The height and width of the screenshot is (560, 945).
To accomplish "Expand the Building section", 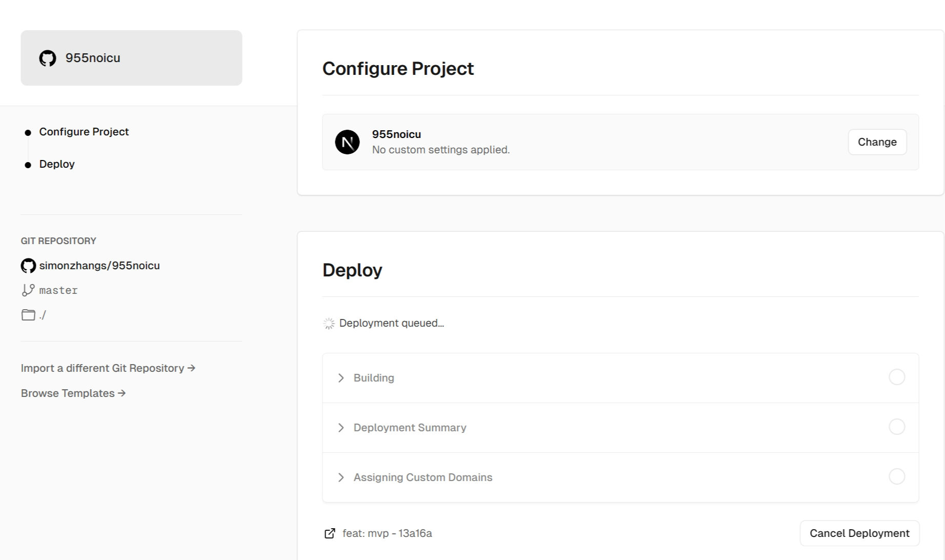I will [341, 377].
